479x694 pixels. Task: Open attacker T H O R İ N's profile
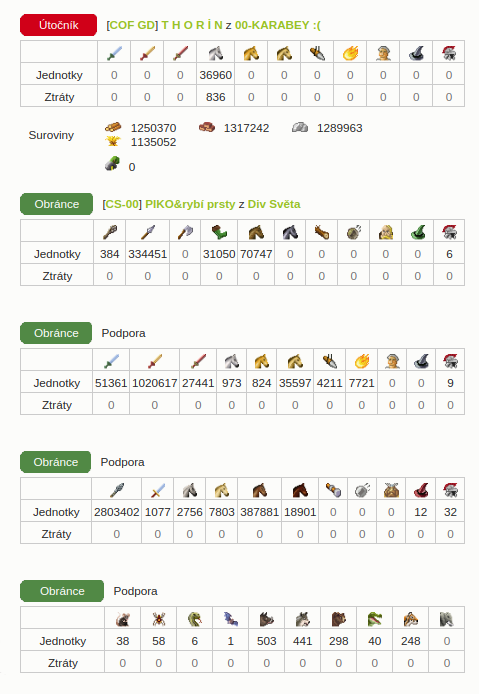tap(192, 25)
